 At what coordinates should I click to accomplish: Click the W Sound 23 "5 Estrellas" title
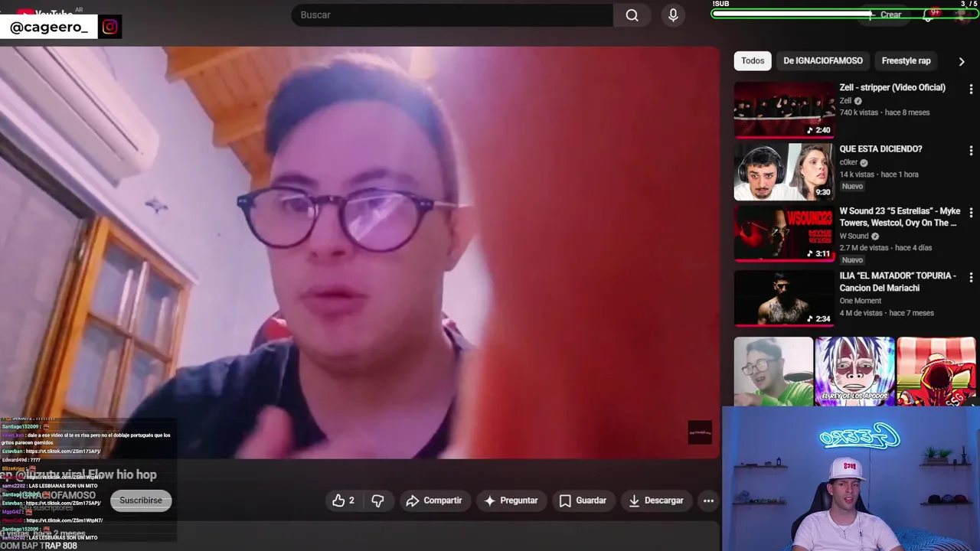click(x=900, y=217)
